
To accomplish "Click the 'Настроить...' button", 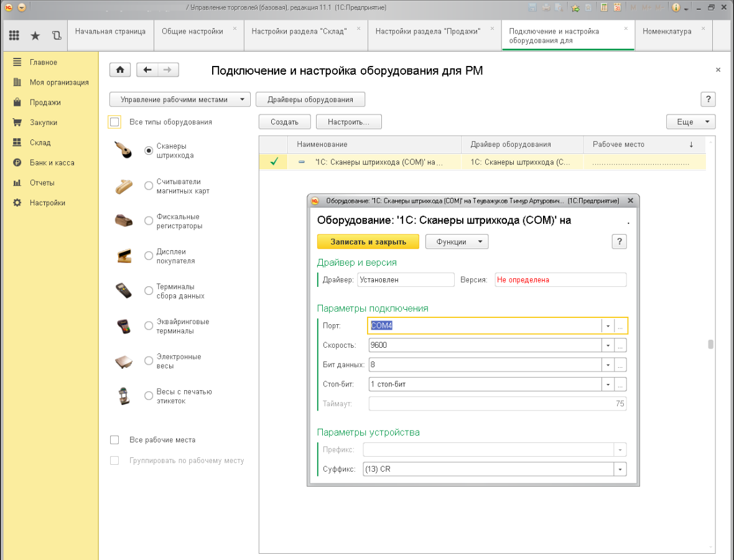I will pyautogui.click(x=349, y=122).
